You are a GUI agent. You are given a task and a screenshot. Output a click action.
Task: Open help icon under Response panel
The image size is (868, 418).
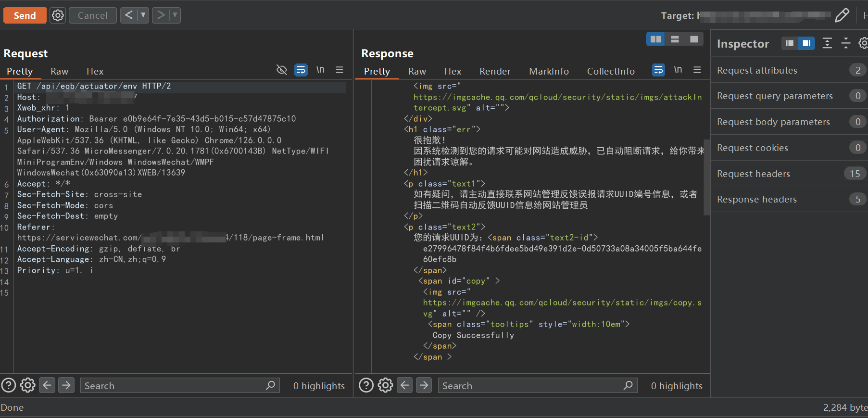[366, 385]
